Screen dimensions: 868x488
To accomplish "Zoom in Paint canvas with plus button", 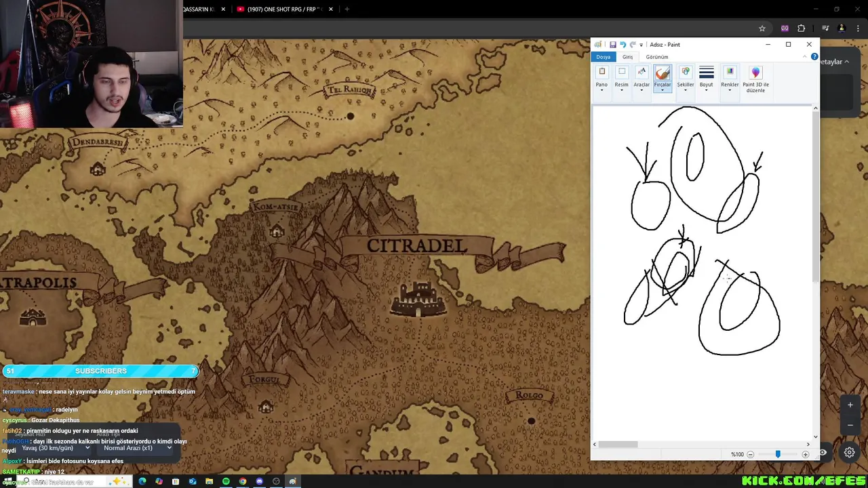I will (805, 454).
